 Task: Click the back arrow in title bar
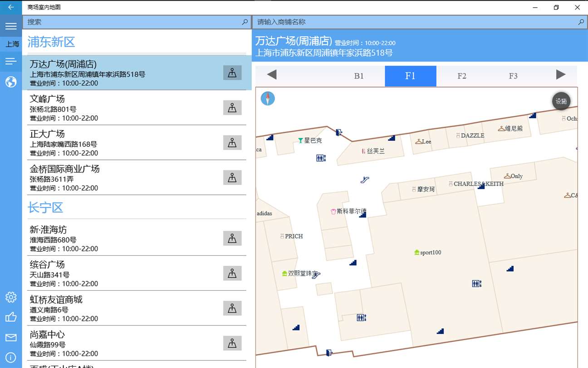pos(11,7)
